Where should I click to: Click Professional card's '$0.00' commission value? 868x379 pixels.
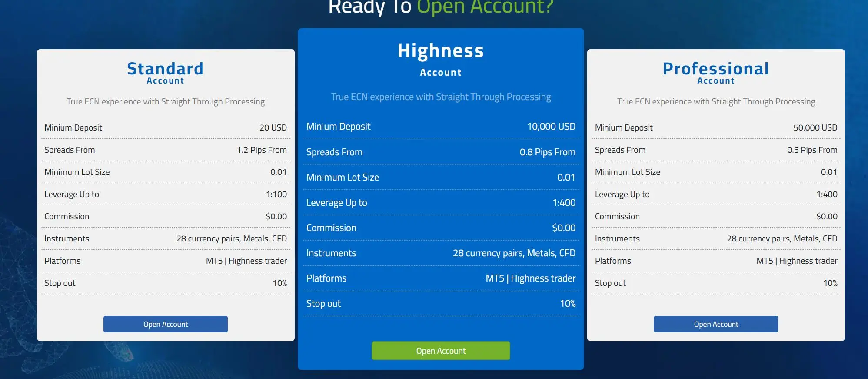tap(827, 216)
